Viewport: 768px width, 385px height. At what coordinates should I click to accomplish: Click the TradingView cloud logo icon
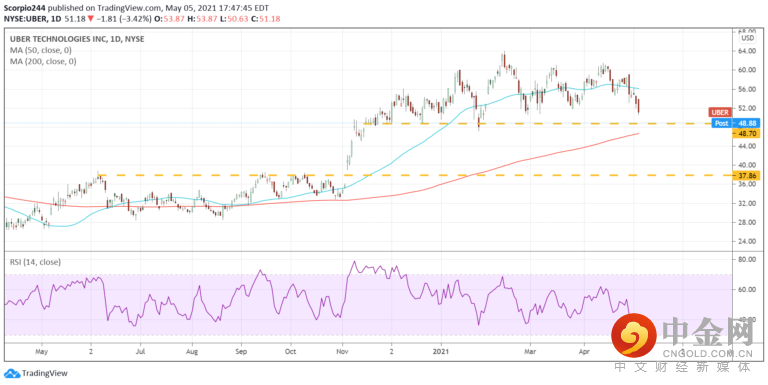pos(12,374)
